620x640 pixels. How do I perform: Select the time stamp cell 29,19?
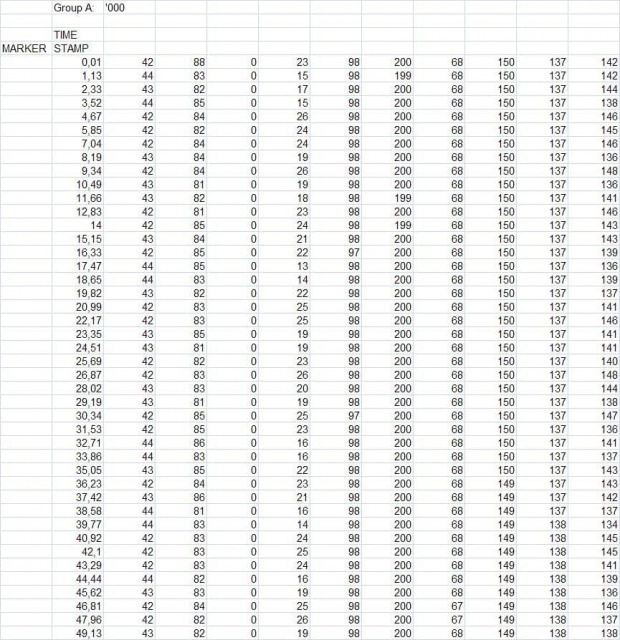pos(78,402)
